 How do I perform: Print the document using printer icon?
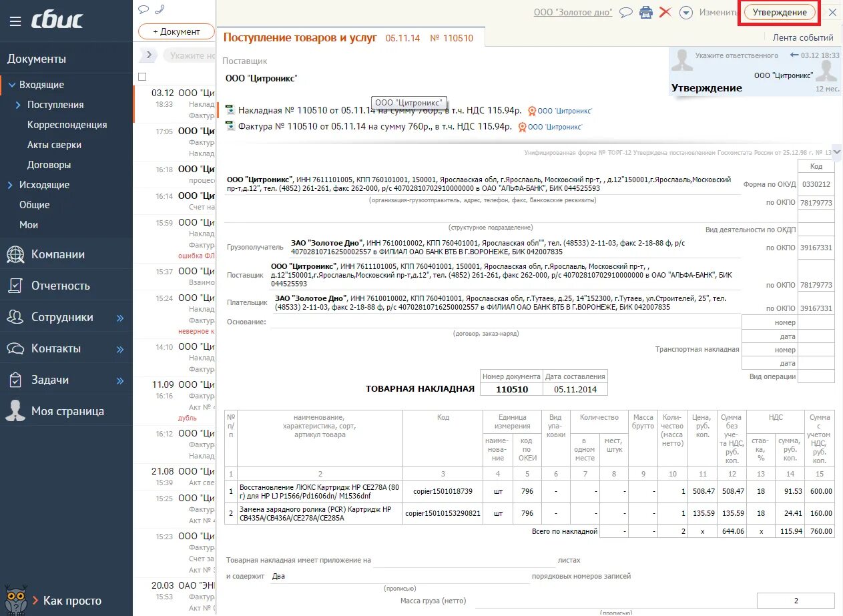(x=645, y=12)
